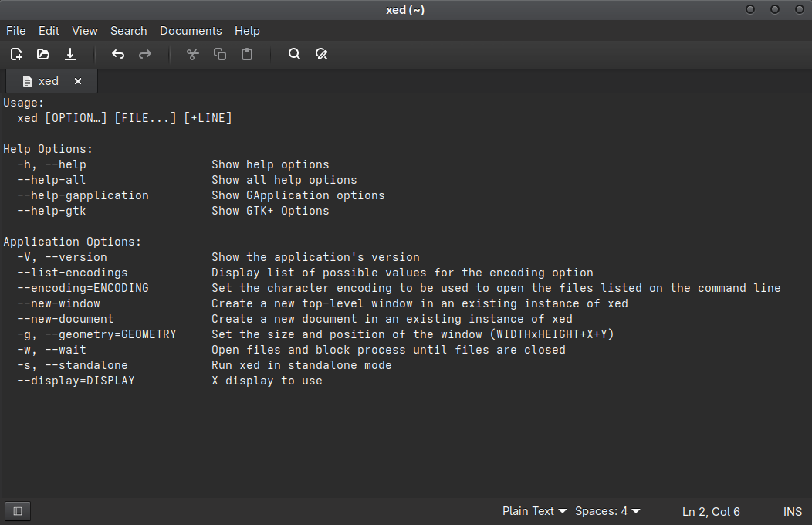The width and height of the screenshot is (812, 525).
Task: Click the '-V, --version' option text
Action: click(x=62, y=257)
